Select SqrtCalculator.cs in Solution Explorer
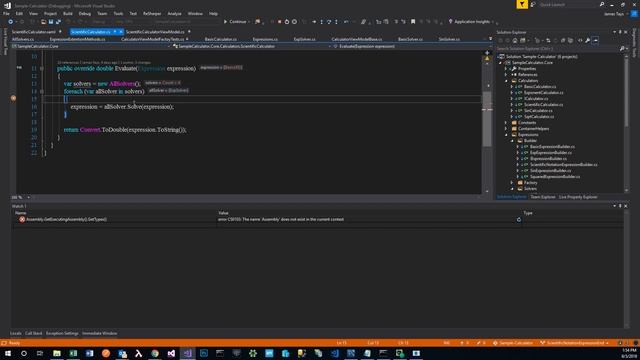The height and width of the screenshot is (360, 640). point(539,117)
